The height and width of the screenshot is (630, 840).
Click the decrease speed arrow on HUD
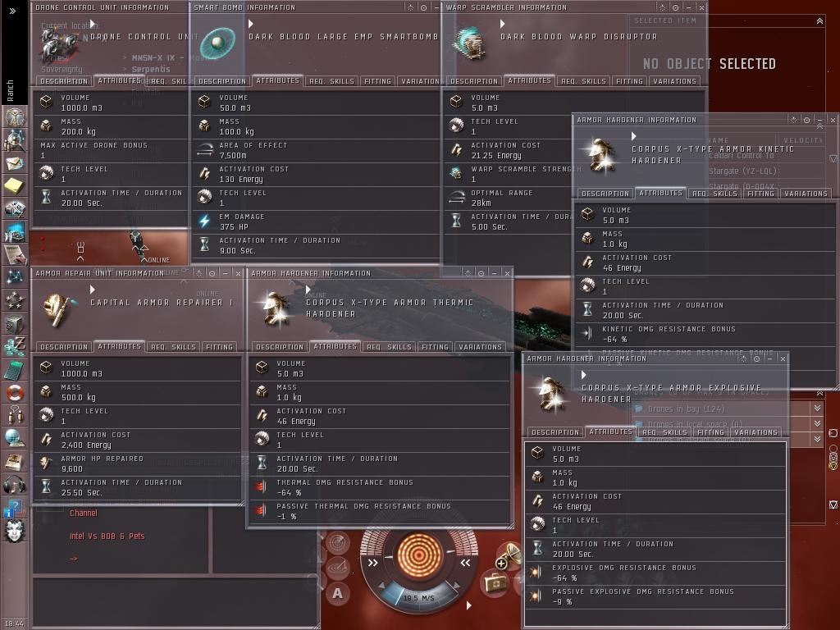pyautogui.click(x=381, y=586)
